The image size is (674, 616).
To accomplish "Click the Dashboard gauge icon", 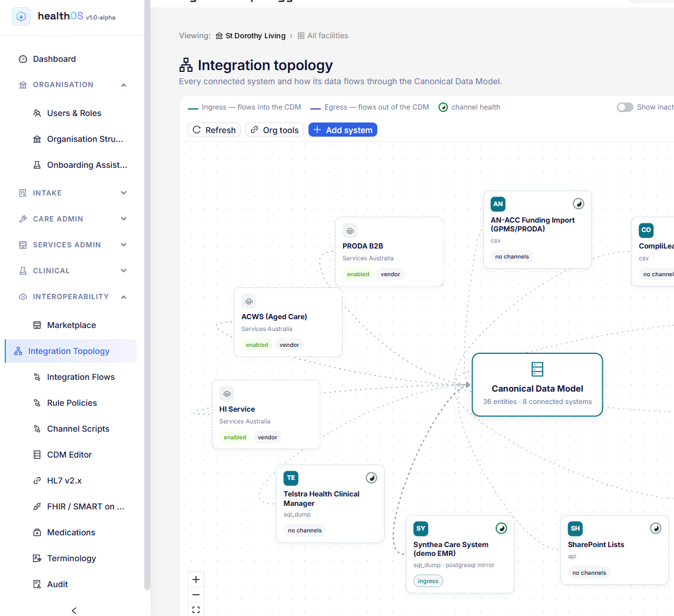I will 23,59.
